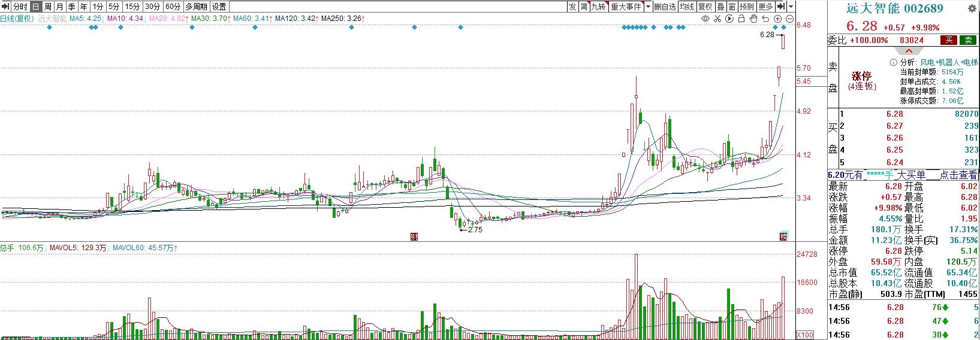The image size is (980, 340).
Task: Select the 月 monthly period tab
Action: pyautogui.click(x=59, y=7)
